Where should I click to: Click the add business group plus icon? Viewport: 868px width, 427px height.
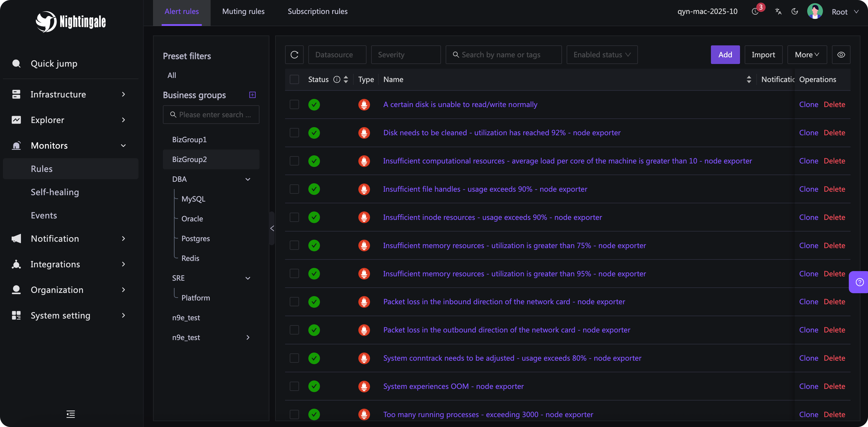click(252, 95)
